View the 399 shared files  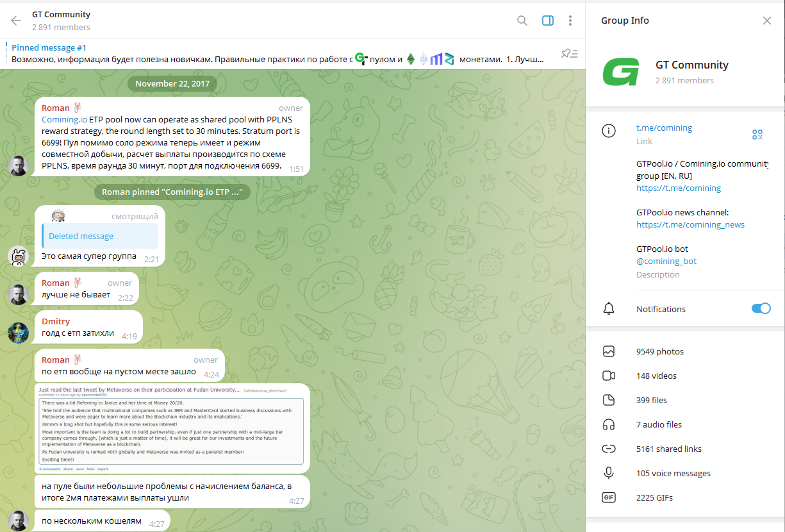point(651,400)
